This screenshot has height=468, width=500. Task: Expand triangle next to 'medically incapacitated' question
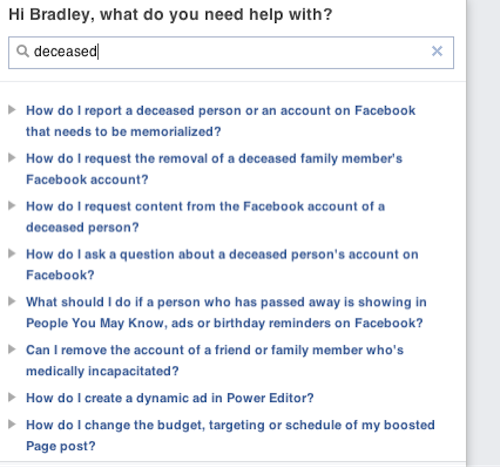pyautogui.click(x=12, y=349)
